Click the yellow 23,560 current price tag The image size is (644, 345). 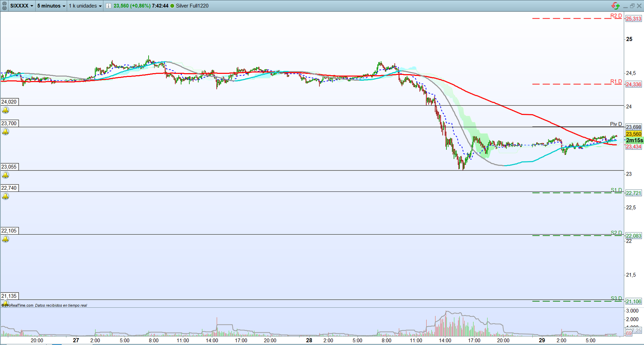tap(634, 134)
